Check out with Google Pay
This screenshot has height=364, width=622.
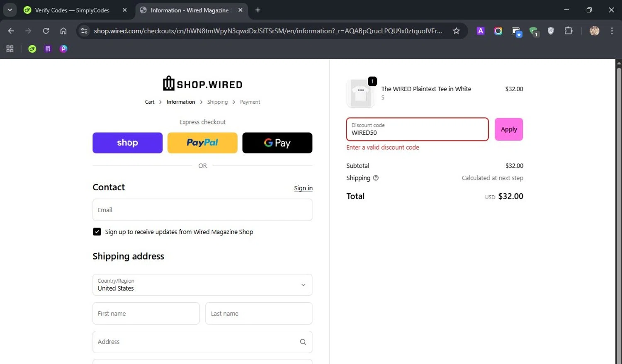click(277, 143)
